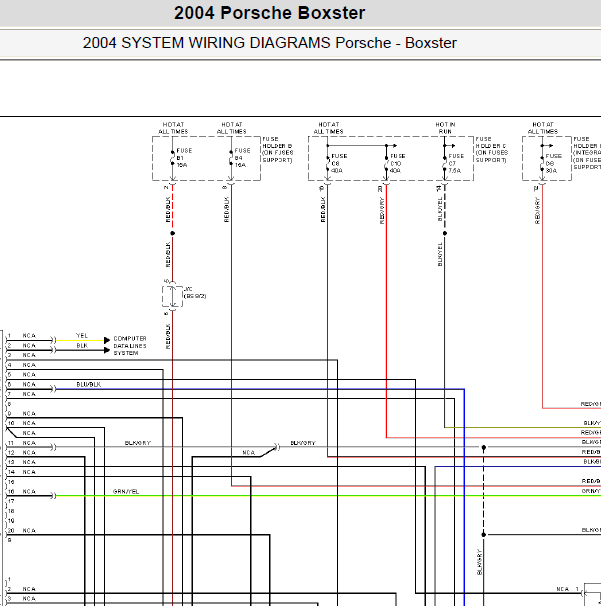Click the 'RED/BLK' label under fuse C8
Image resolution: width=601 pixels, height=606 pixels.
coord(323,209)
